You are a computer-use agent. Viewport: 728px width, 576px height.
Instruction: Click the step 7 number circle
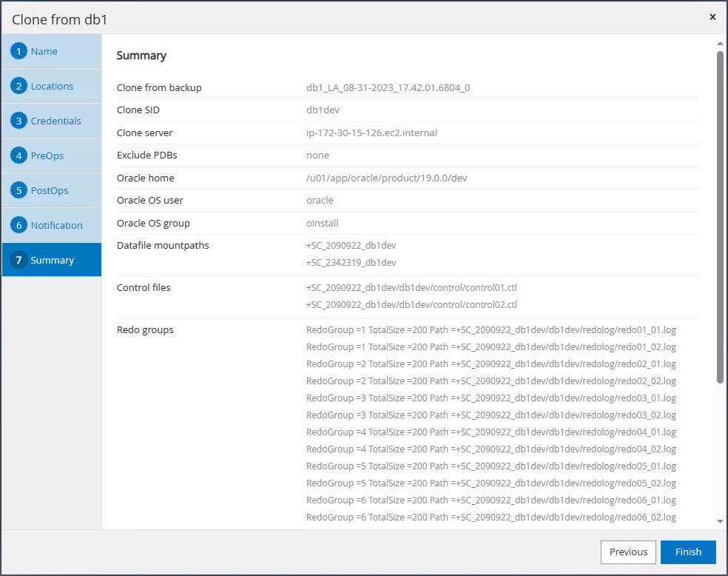pyautogui.click(x=19, y=261)
